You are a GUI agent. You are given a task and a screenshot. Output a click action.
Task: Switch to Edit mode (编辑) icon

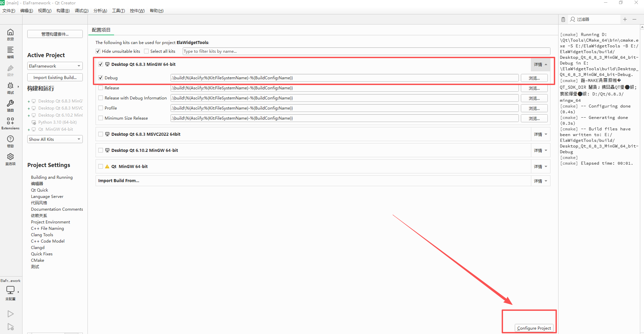click(x=10, y=50)
